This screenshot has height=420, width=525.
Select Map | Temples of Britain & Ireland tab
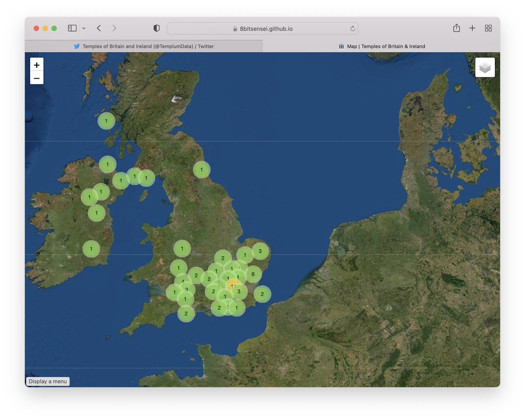coord(381,46)
